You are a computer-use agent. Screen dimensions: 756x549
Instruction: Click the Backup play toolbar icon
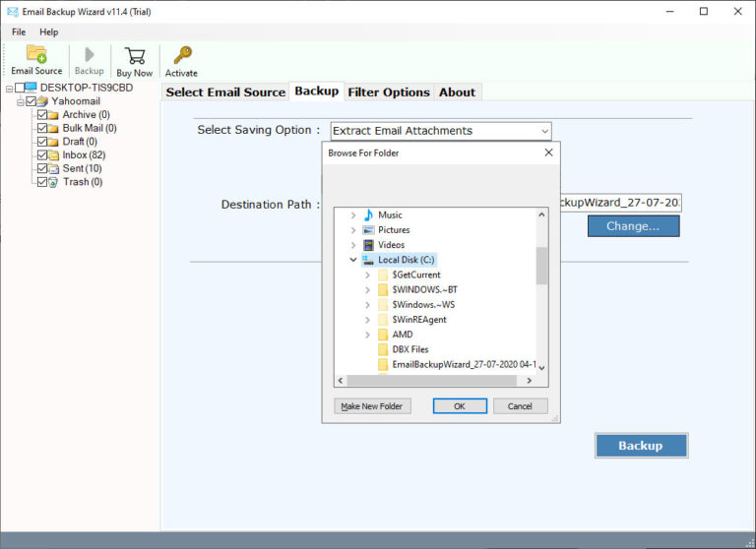90,54
